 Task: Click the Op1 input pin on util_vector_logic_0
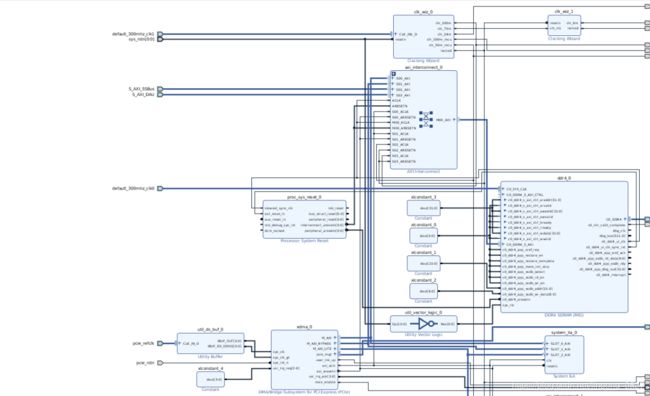[x=400, y=324]
